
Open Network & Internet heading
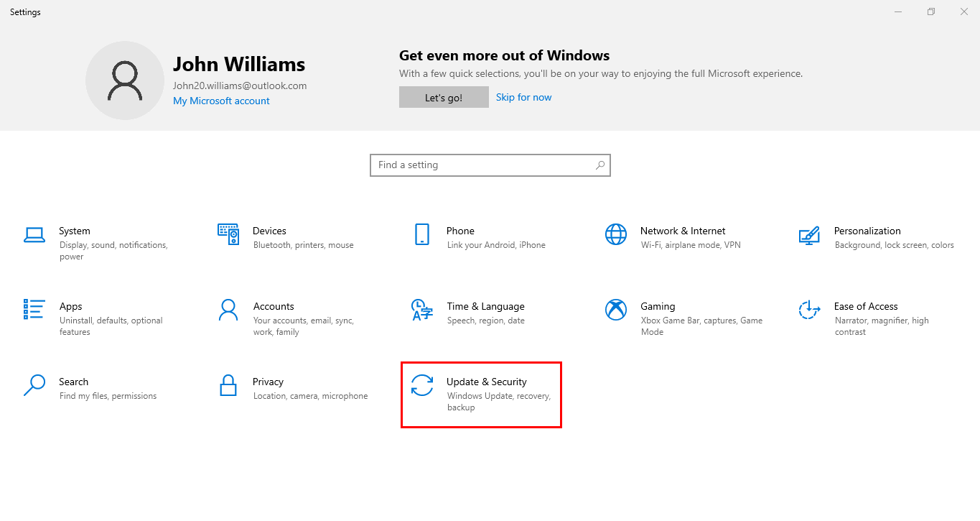click(683, 231)
